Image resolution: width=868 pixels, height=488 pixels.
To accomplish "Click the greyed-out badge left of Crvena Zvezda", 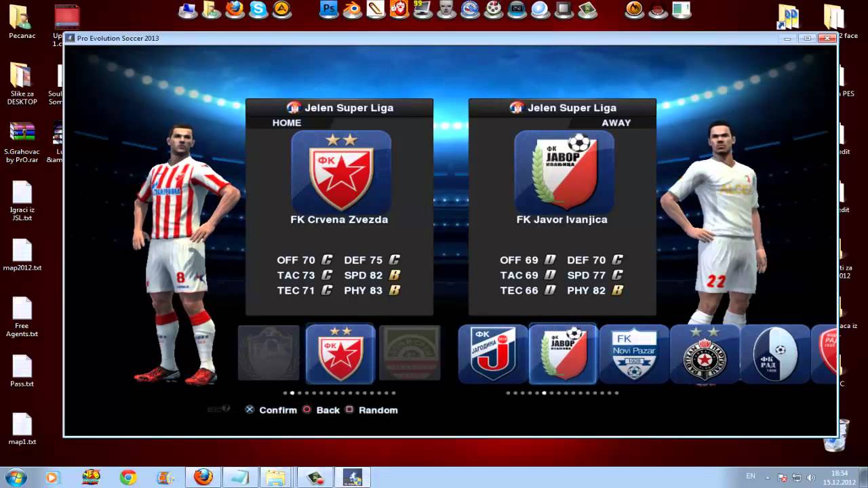I will coord(269,353).
